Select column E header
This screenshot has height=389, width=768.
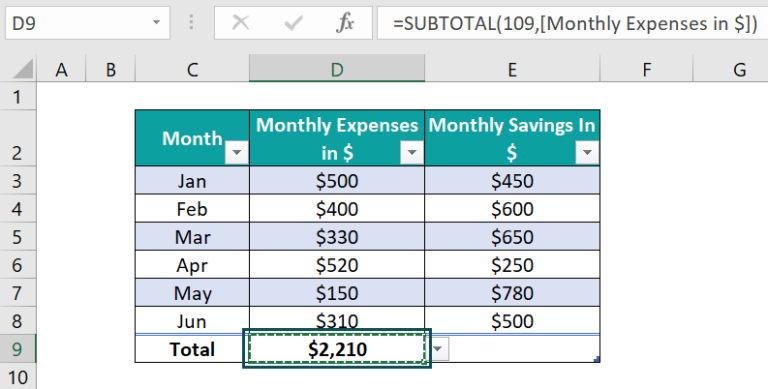512,69
